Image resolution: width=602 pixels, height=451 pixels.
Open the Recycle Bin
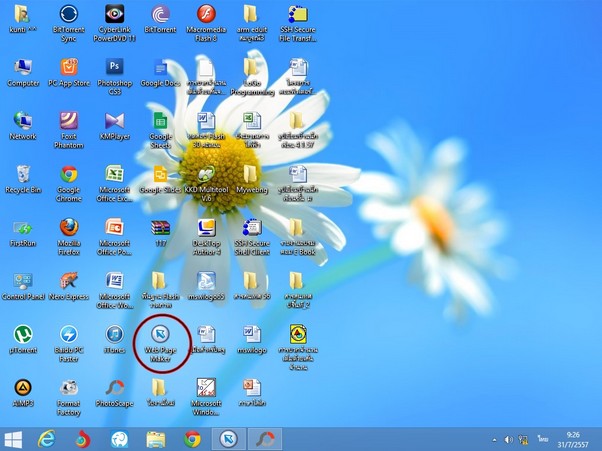tap(23, 179)
